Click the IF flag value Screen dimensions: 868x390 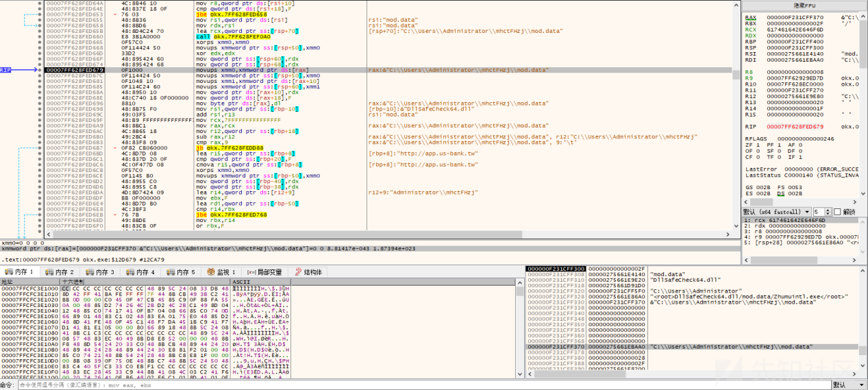click(x=800, y=157)
